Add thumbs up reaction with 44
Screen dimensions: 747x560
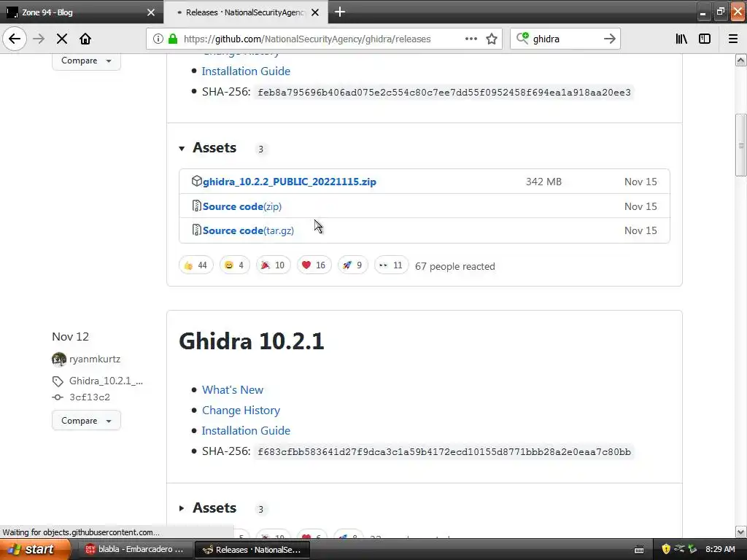196,265
